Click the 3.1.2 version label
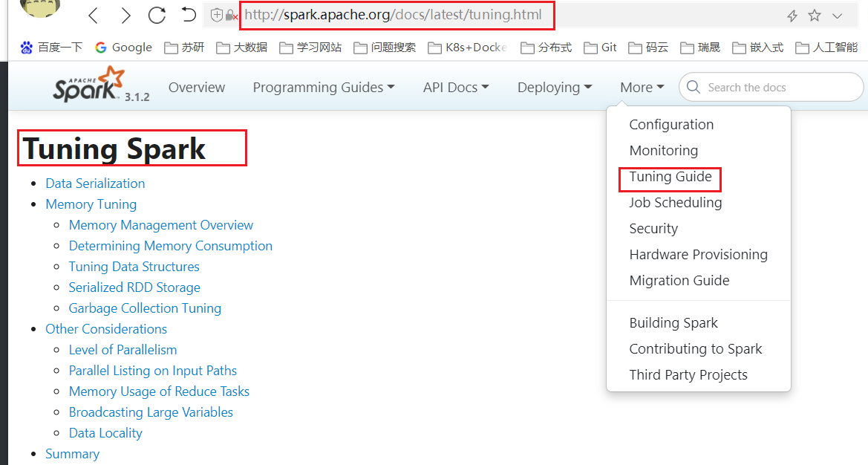This screenshot has height=465, width=868. pyautogui.click(x=137, y=97)
